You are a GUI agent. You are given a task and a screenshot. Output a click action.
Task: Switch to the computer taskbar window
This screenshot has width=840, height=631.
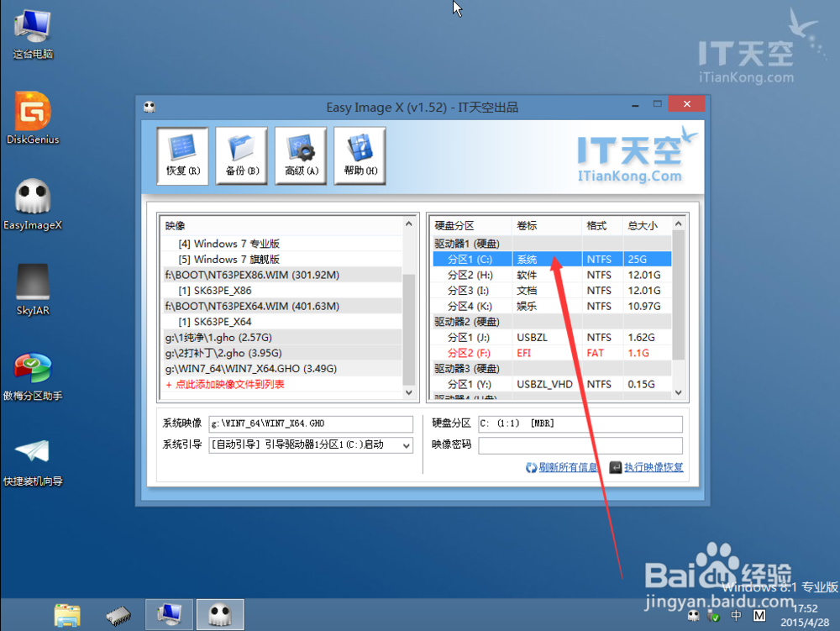point(170,614)
